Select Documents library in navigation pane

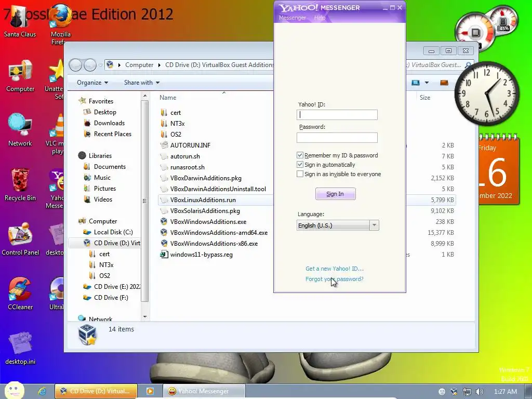110,167
